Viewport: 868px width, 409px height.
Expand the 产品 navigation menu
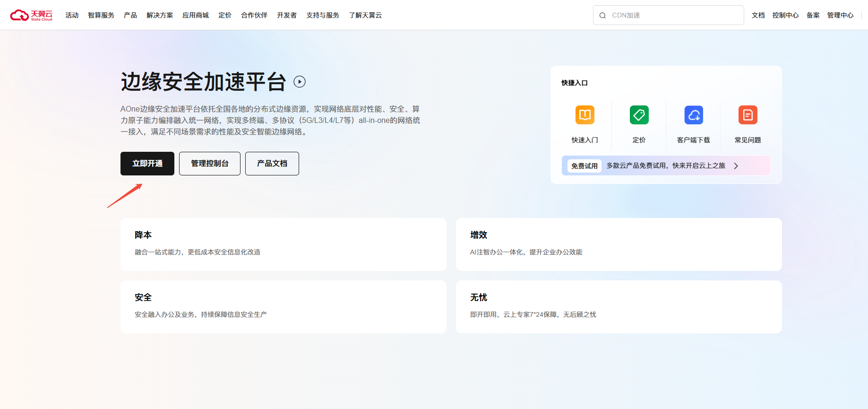point(130,15)
